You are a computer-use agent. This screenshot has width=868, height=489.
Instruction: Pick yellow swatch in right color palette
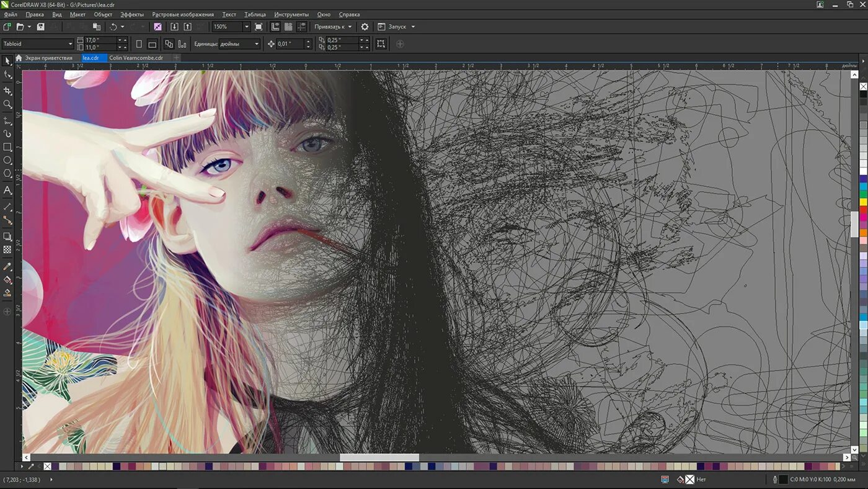pos(863,202)
